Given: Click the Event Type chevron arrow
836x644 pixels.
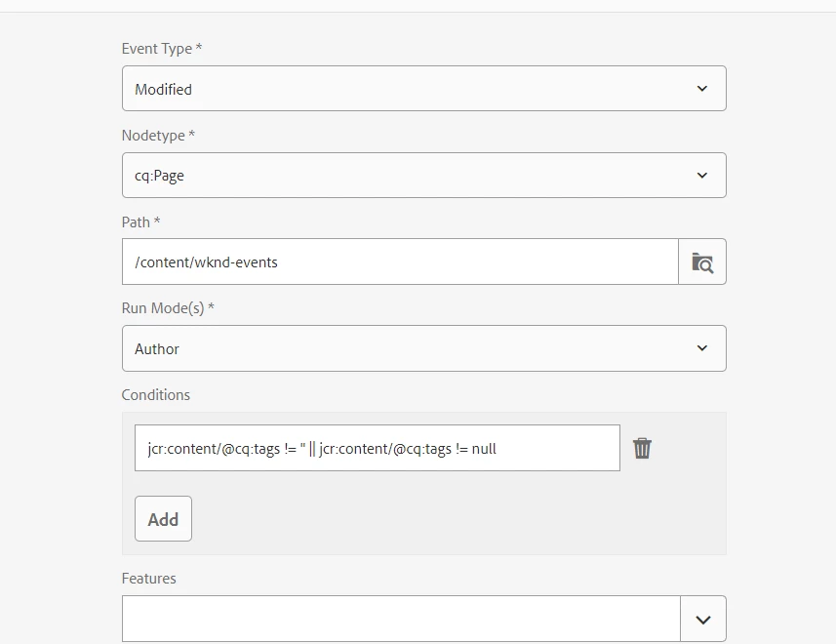Looking at the screenshot, I should point(702,89).
